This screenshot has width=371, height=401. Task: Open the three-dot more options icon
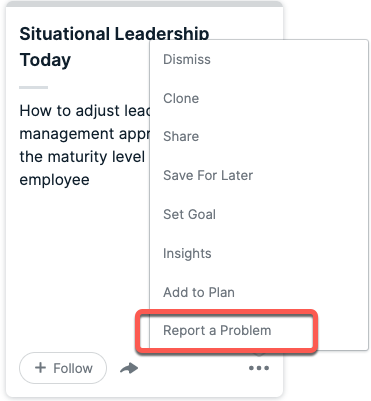click(x=259, y=368)
